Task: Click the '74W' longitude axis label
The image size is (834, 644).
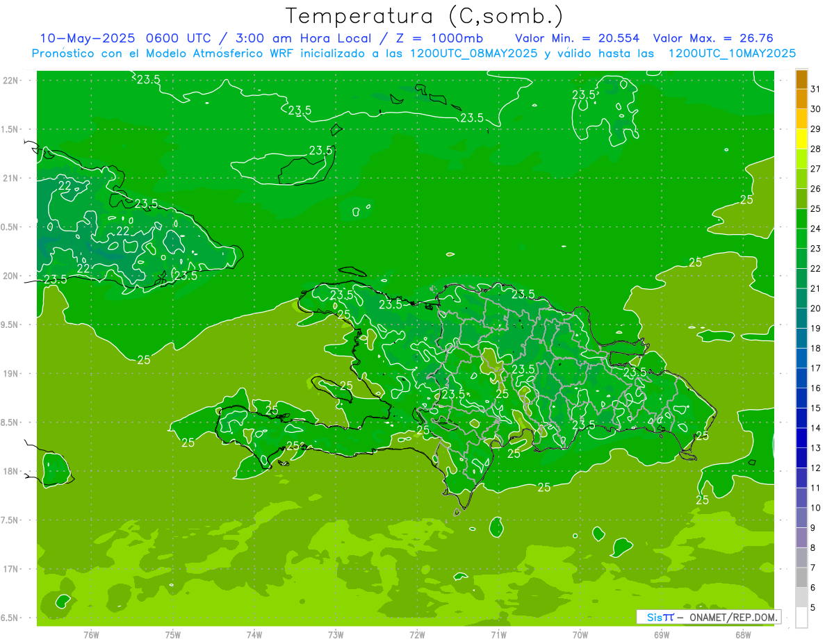Action: (x=254, y=635)
